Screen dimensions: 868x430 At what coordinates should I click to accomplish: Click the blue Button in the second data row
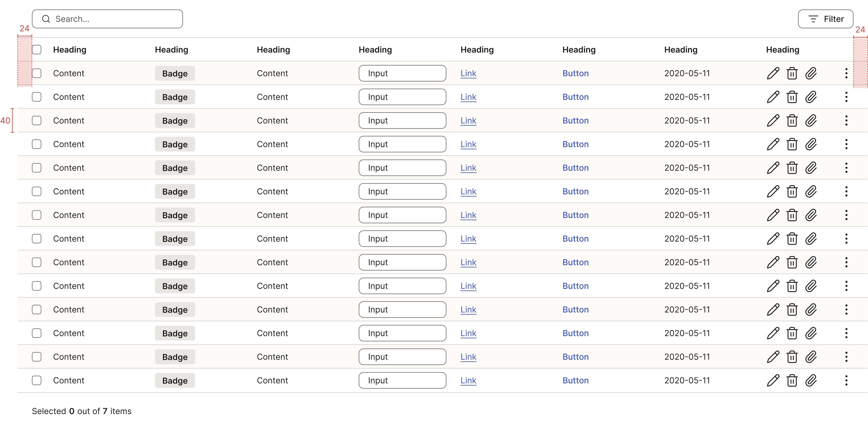pos(576,97)
